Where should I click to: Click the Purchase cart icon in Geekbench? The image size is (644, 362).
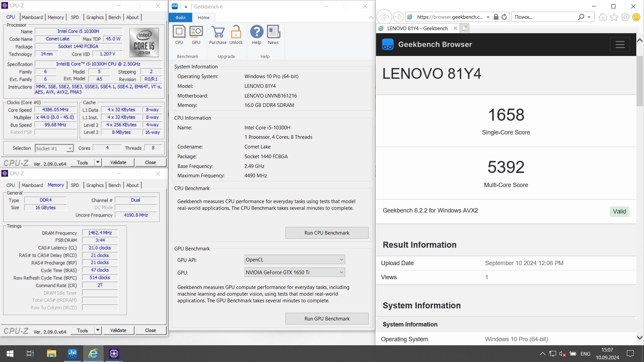[x=218, y=32]
